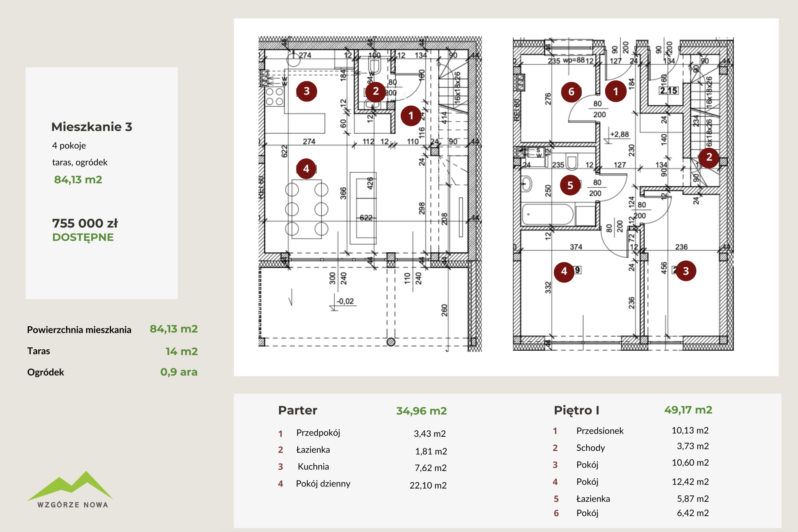The height and width of the screenshot is (532, 798).
Task: Click the Ogródek 0,9 ara value
Action: pyautogui.click(x=179, y=372)
